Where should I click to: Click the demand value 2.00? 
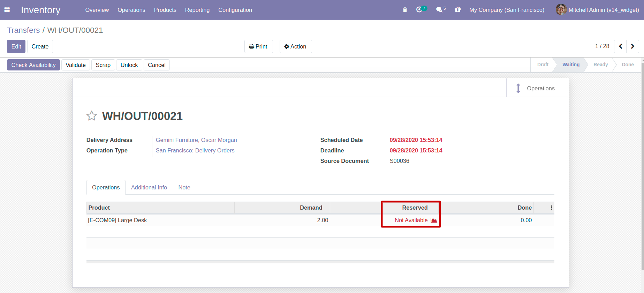coord(323,220)
